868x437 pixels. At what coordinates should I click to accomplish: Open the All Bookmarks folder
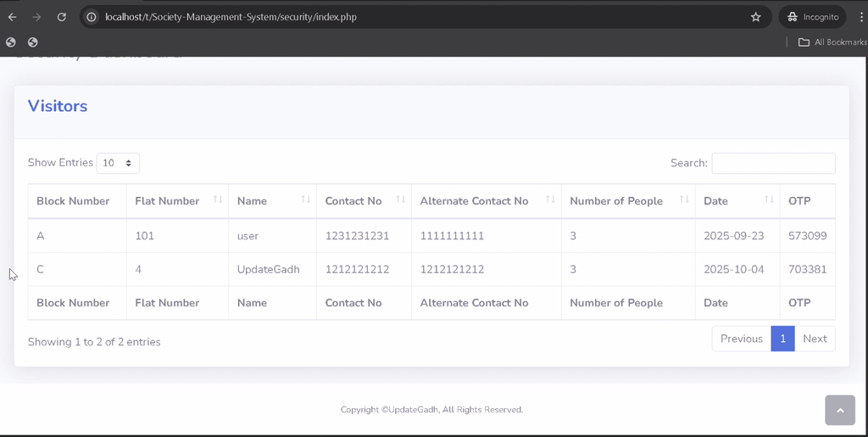coord(832,42)
